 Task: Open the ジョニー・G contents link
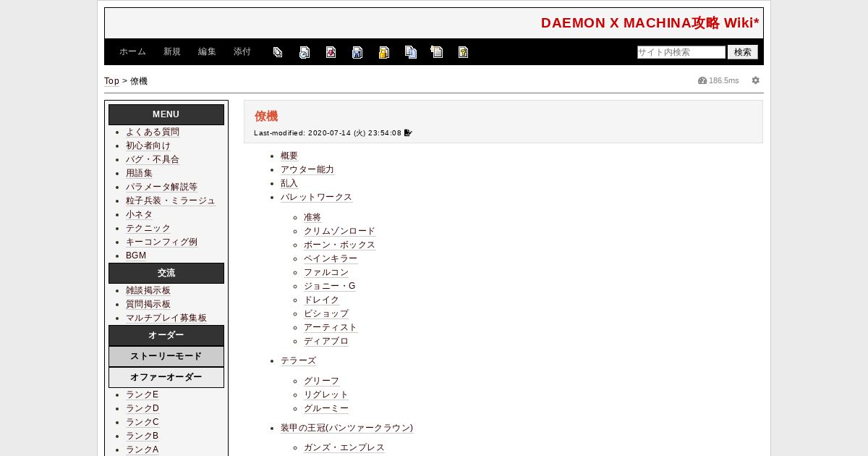coord(330,287)
